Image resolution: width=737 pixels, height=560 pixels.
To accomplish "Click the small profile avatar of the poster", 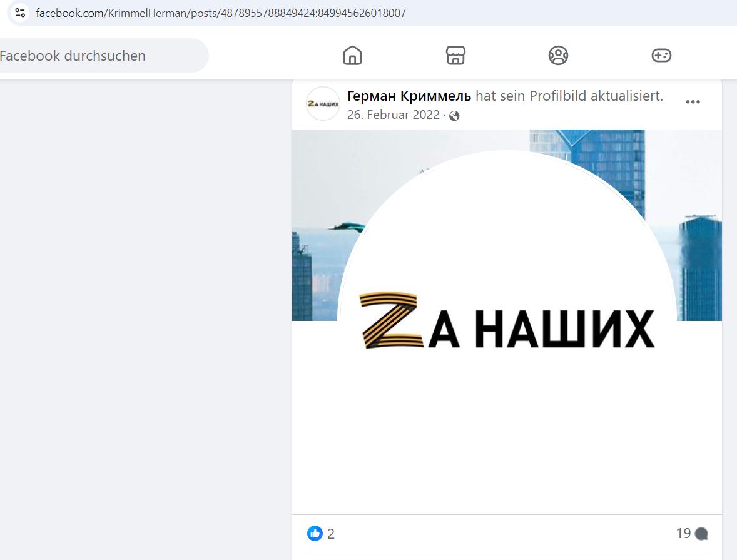I will [x=323, y=103].
